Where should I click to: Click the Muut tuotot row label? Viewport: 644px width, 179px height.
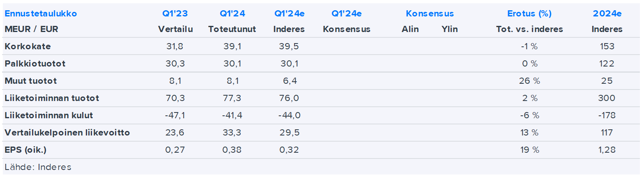(x=31, y=81)
